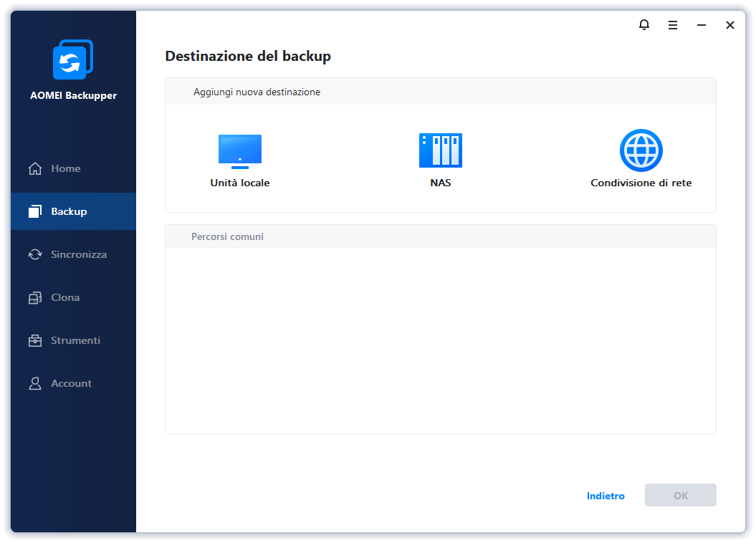This screenshot has height=543, width=756.
Task: Open the hamburger main menu
Action: point(673,25)
